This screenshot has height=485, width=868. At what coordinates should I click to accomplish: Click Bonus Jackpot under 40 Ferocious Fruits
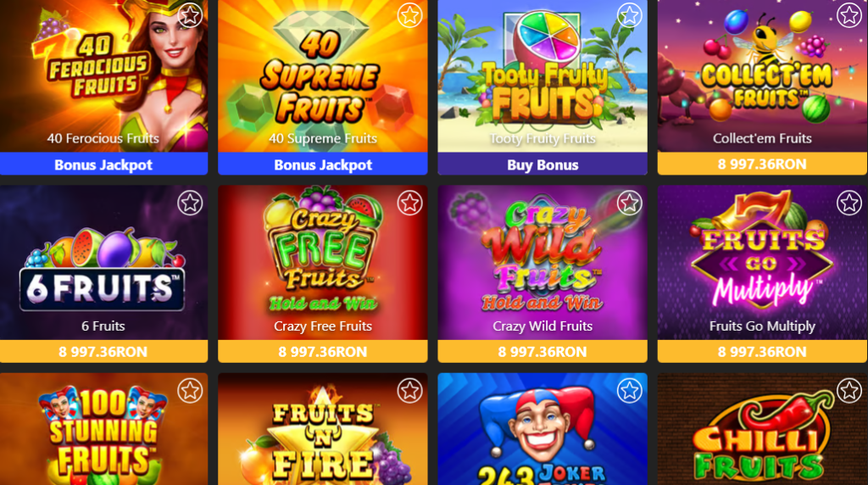click(103, 164)
